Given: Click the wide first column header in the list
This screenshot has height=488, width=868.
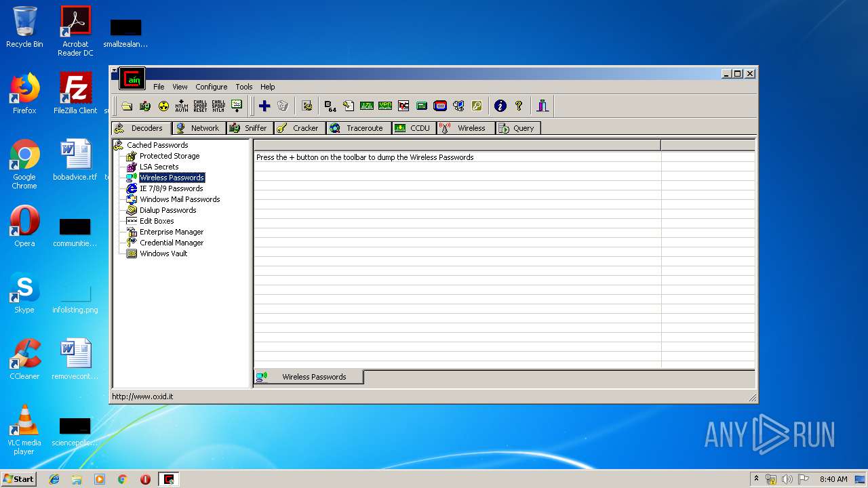Looking at the screenshot, I should (457, 145).
